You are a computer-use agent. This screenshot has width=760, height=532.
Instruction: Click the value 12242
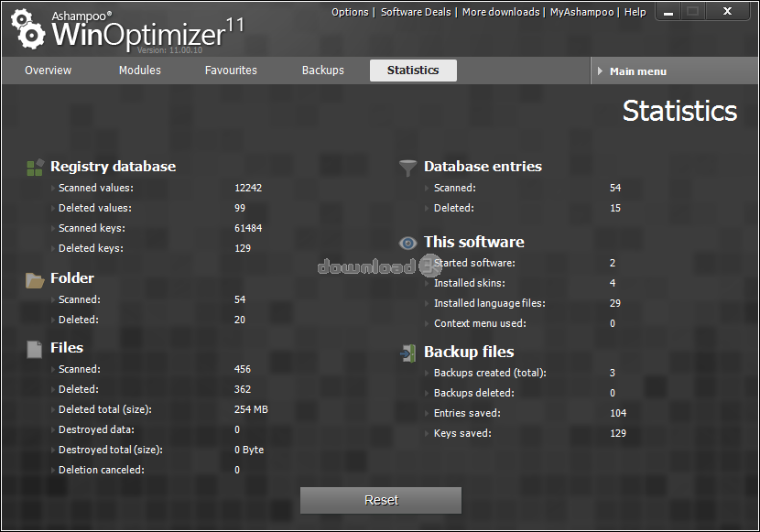(x=248, y=188)
